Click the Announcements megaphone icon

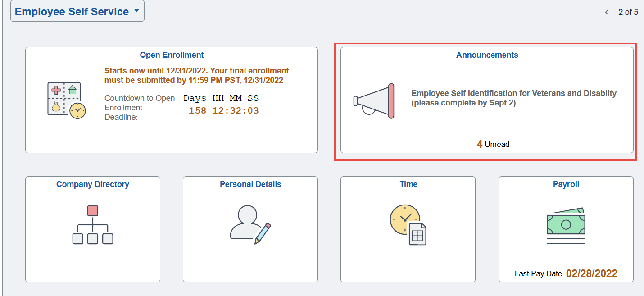[x=374, y=101]
